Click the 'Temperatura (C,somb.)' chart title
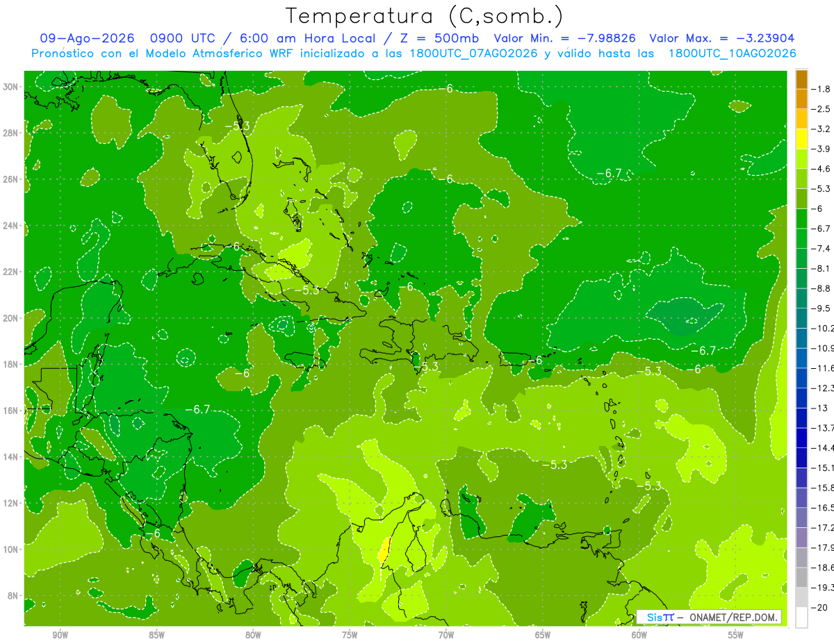The width and height of the screenshot is (834, 644). 424,16
